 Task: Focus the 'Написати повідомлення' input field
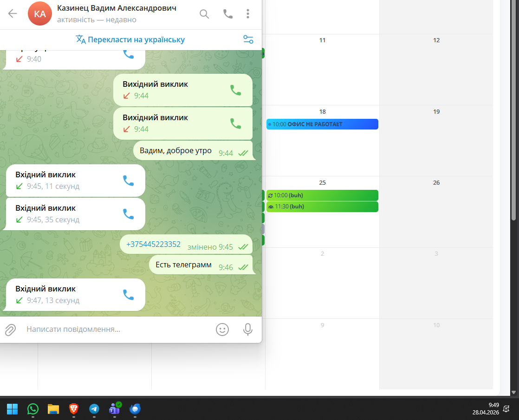point(117,330)
